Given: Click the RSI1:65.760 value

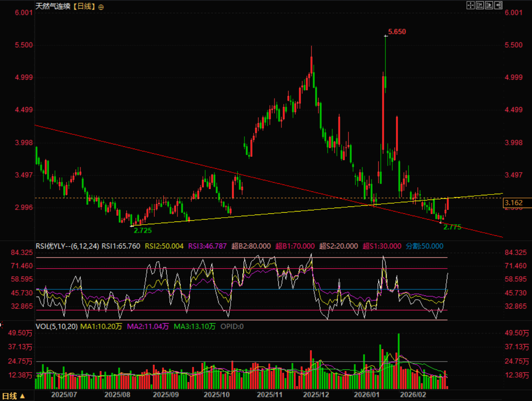Looking at the screenshot, I should click(x=121, y=246).
